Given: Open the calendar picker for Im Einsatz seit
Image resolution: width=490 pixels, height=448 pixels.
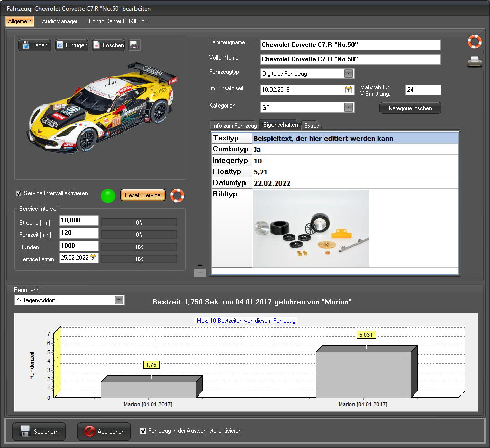Looking at the screenshot, I should click(x=348, y=89).
